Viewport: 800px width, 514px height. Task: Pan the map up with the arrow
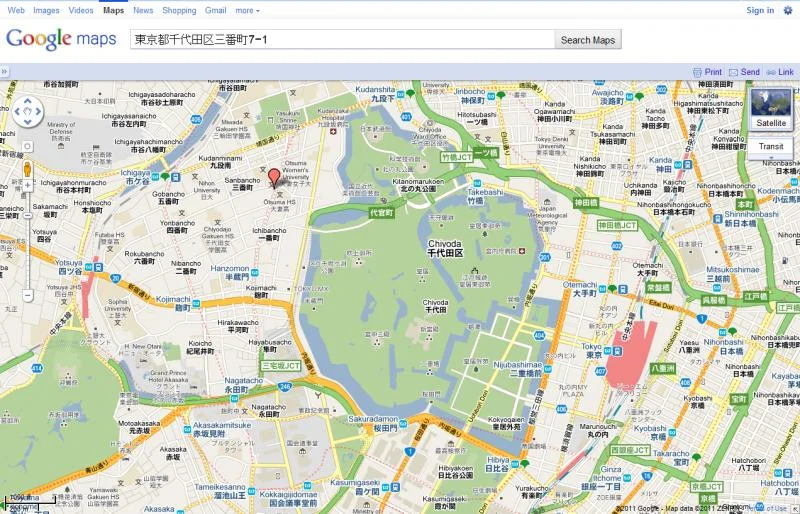point(28,102)
